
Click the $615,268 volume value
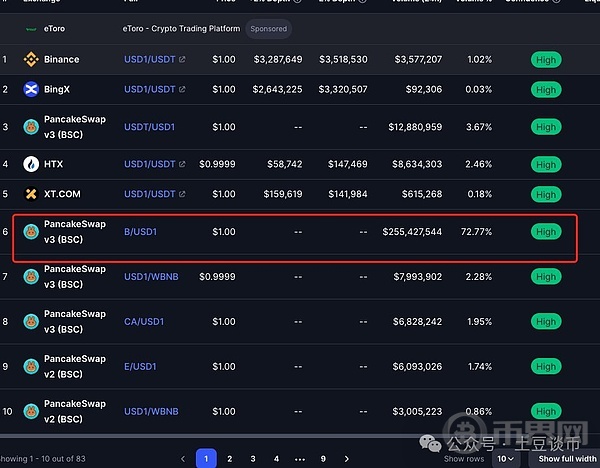click(x=422, y=194)
